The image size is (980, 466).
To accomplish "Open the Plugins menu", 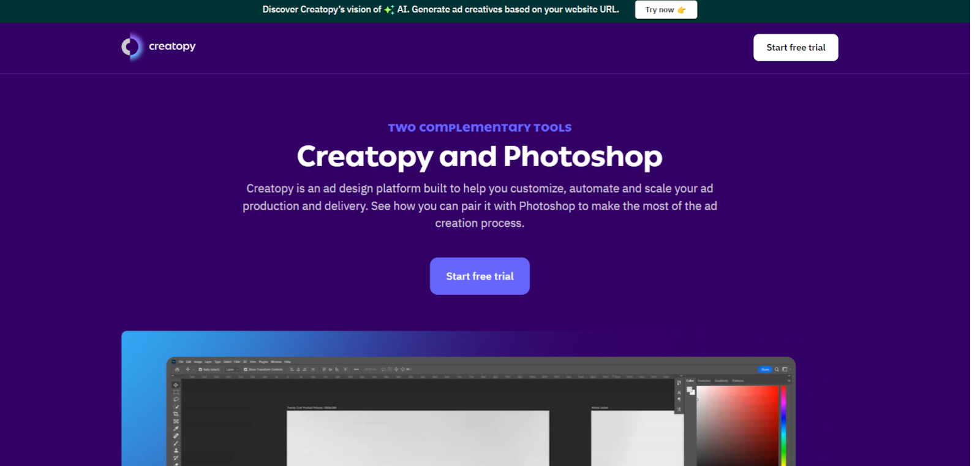I will [263, 362].
